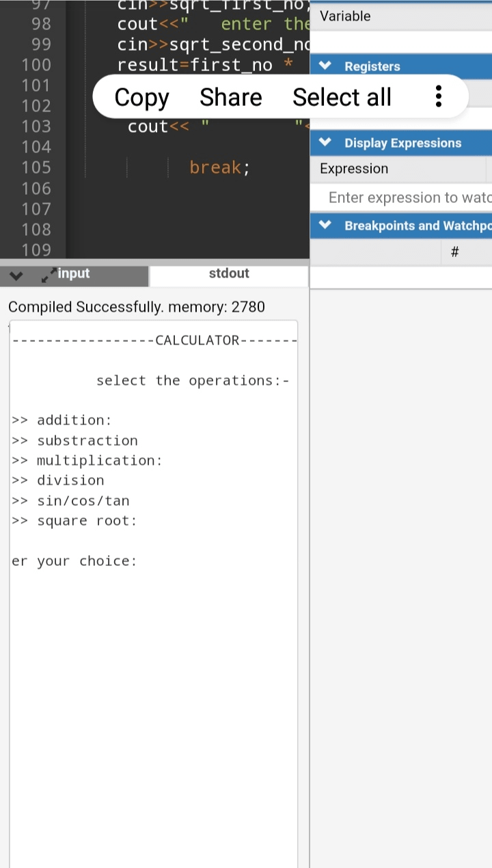This screenshot has width=492, height=868.
Task: Click the Enter expression to watch field
Action: click(x=403, y=198)
